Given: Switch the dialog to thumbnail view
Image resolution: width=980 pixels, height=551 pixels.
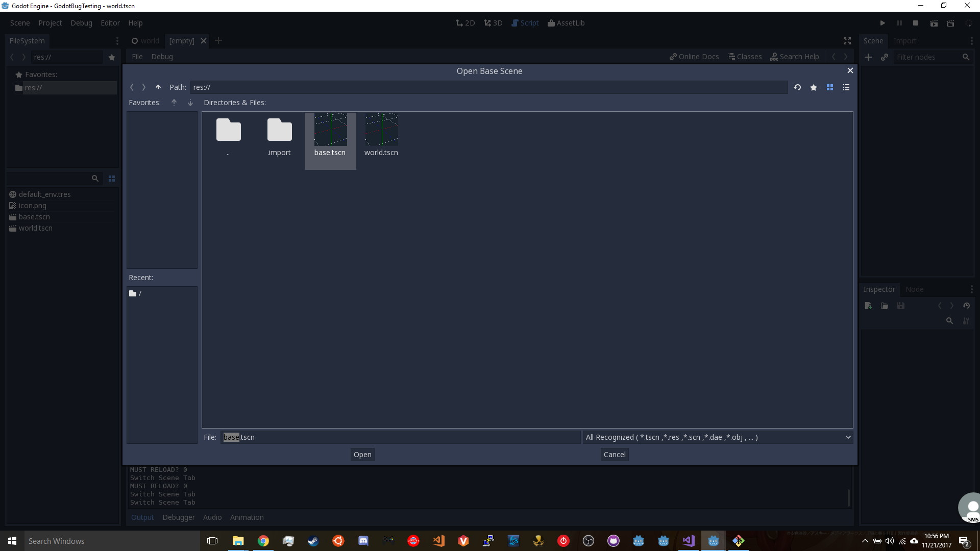Looking at the screenshot, I should point(830,87).
